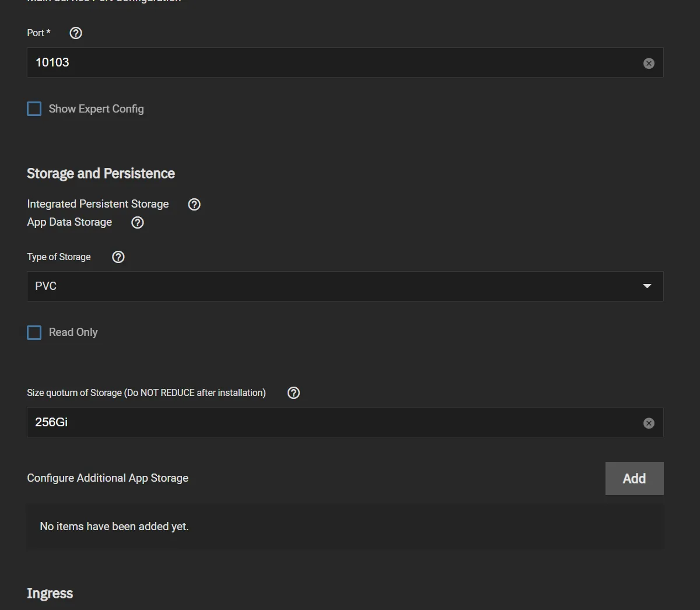Screen dimensions: 700x610
Task: View help for Integrated Persistent Storage
Action: (x=194, y=204)
